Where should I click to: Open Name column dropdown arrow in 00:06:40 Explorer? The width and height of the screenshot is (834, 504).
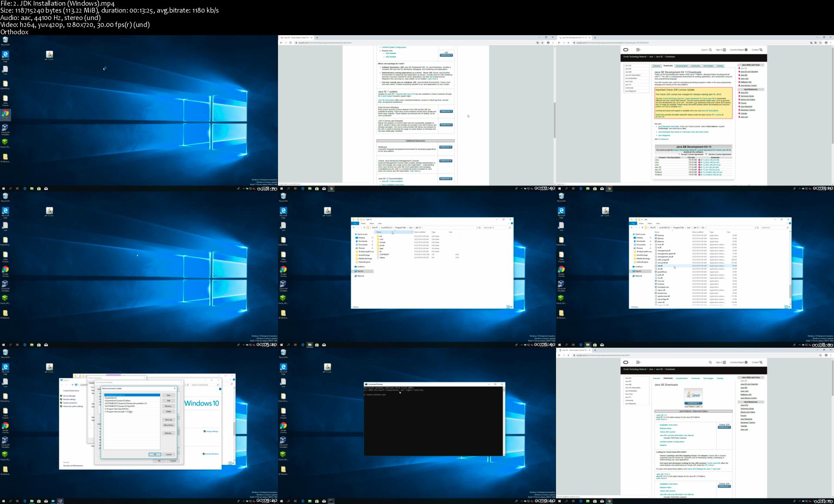(x=411, y=232)
